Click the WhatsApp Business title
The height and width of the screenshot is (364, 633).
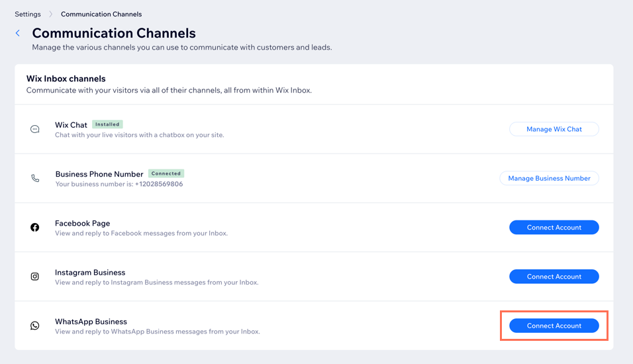(x=91, y=322)
